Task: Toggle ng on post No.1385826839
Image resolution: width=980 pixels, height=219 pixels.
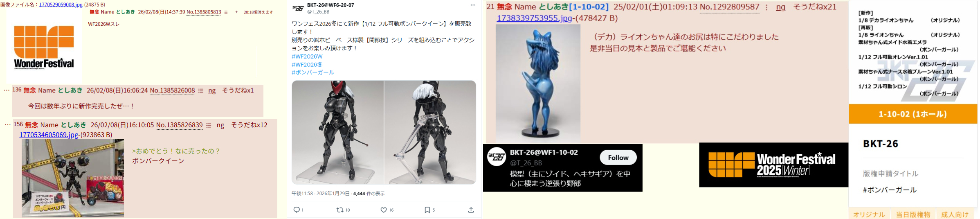Action: coord(220,125)
